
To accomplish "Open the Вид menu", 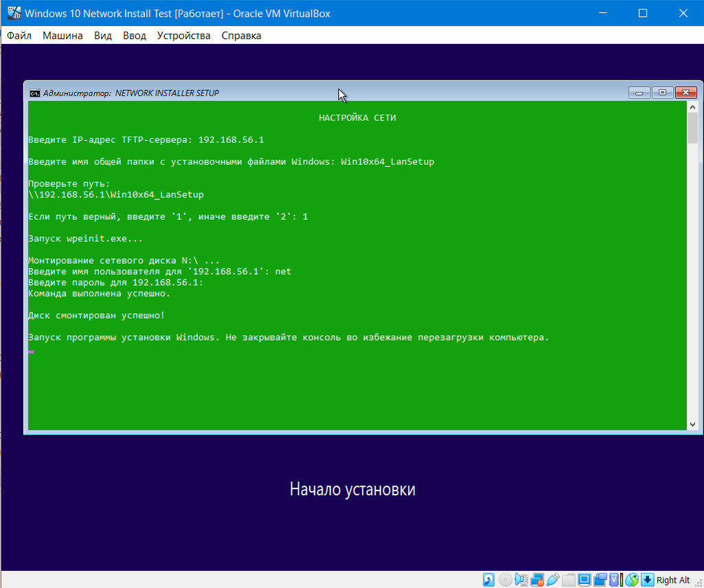I will tap(103, 36).
